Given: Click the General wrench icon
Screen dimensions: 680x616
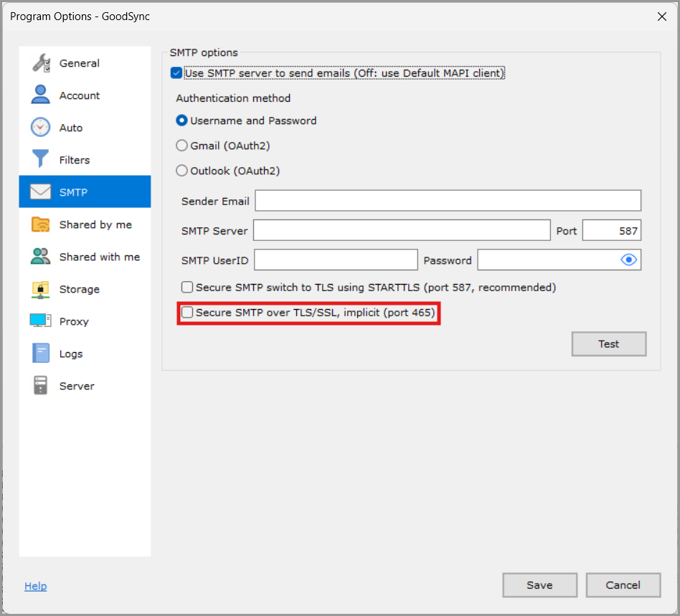Looking at the screenshot, I should tap(41, 63).
